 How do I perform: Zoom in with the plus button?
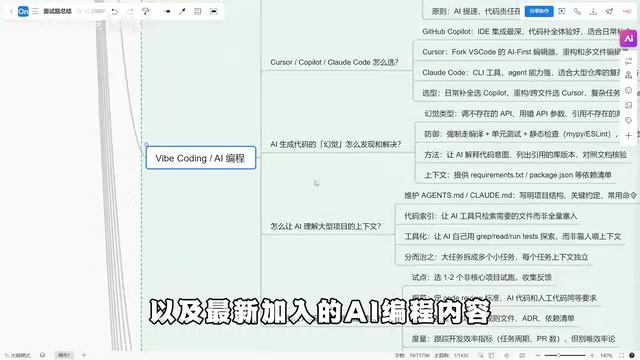[592, 356]
